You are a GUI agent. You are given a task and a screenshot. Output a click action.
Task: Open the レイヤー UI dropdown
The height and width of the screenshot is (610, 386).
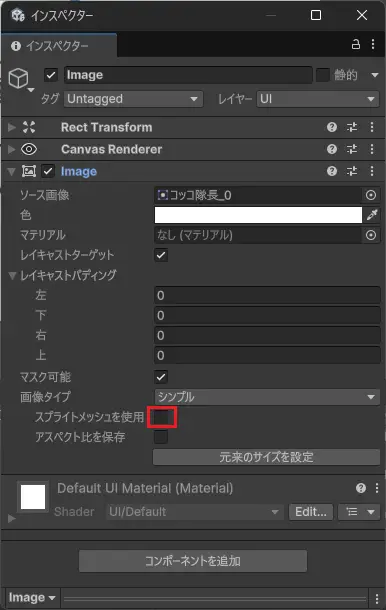pos(318,99)
